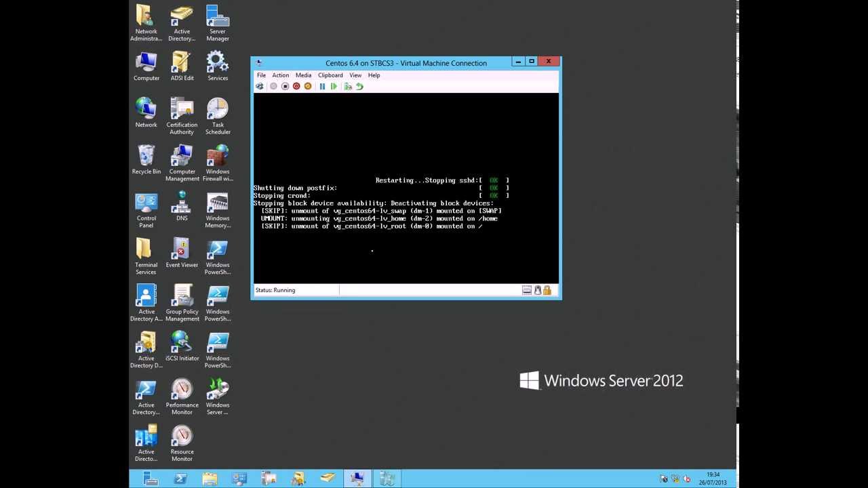The width and height of the screenshot is (868, 488).
Task: Click the mouse status icon
Action: point(538,290)
